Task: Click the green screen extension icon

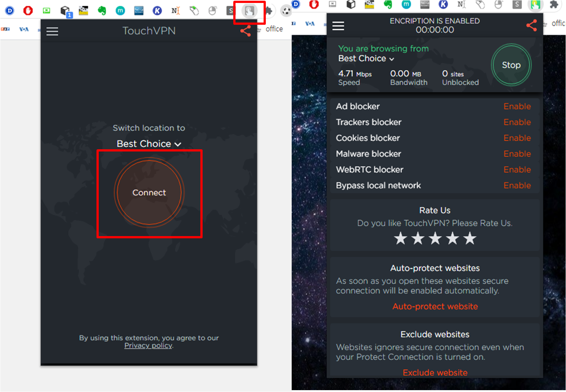Action: click(x=47, y=10)
